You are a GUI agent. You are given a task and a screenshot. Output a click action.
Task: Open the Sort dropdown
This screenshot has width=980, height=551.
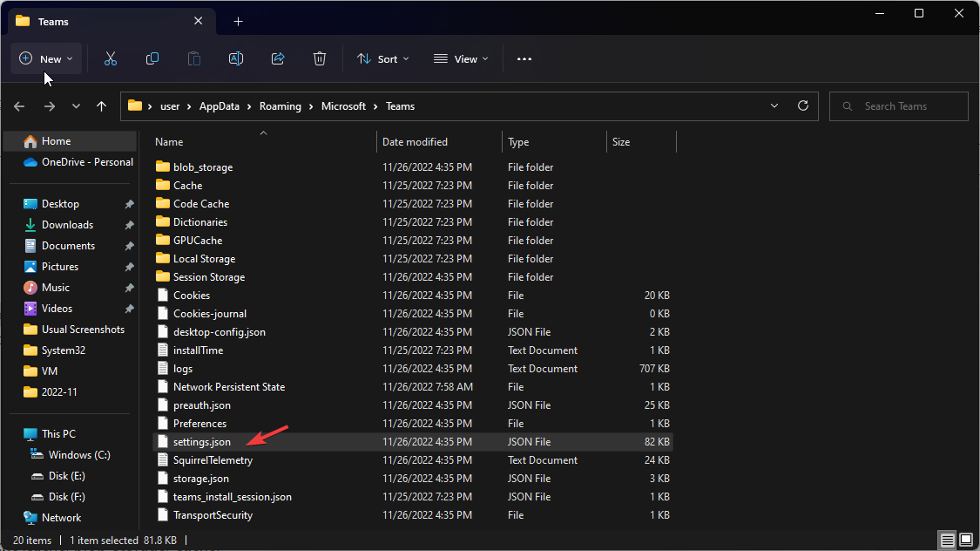[x=382, y=58]
